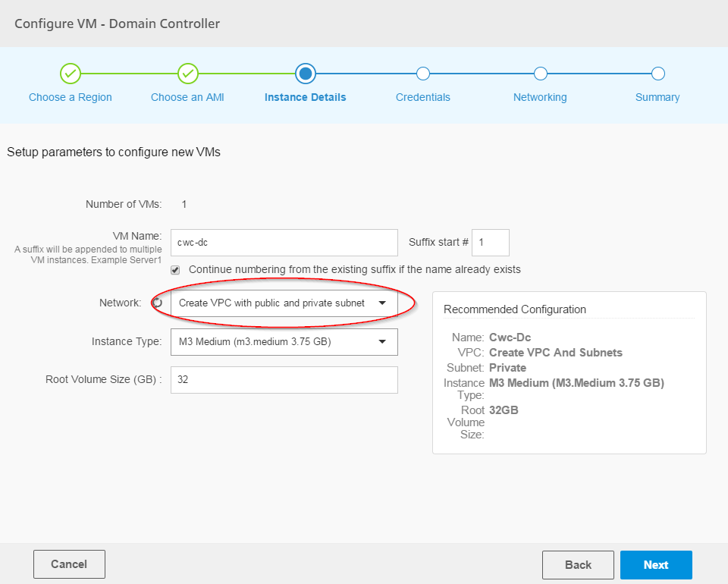
Task: Click the green checkmark above Choose an AMI
Action: 188,74
